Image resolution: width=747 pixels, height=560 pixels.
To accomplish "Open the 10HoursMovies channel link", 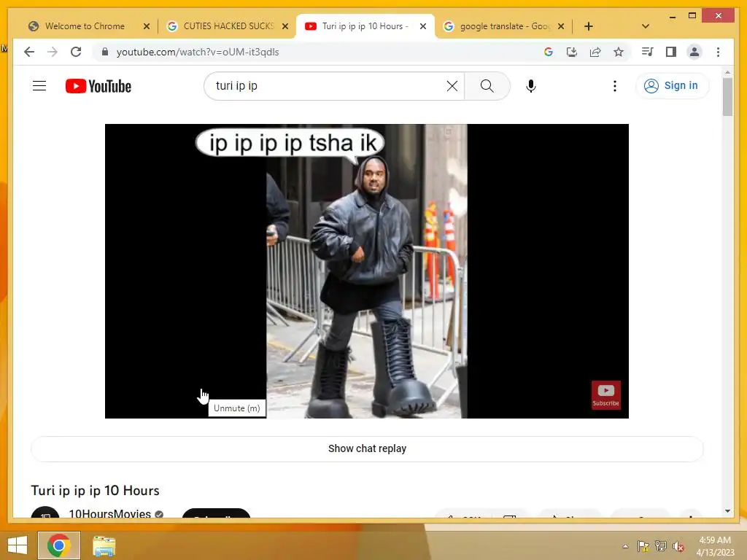I will (109, 513).
